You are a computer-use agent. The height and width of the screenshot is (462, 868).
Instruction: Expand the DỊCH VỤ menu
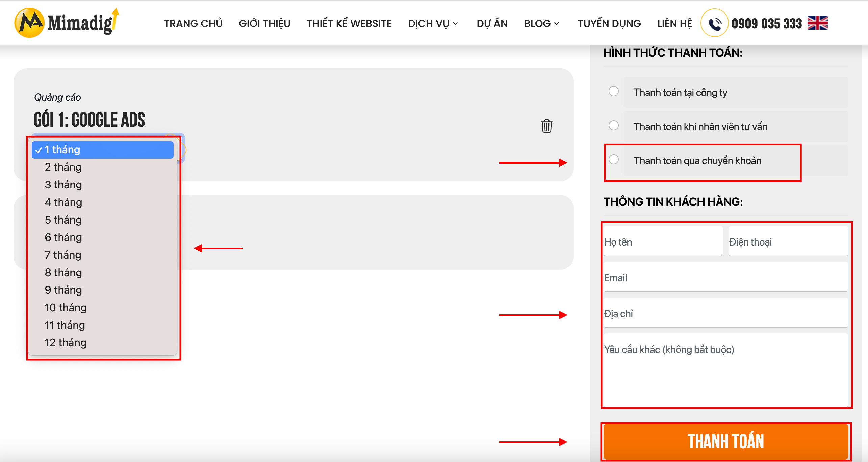pos(433,23)
